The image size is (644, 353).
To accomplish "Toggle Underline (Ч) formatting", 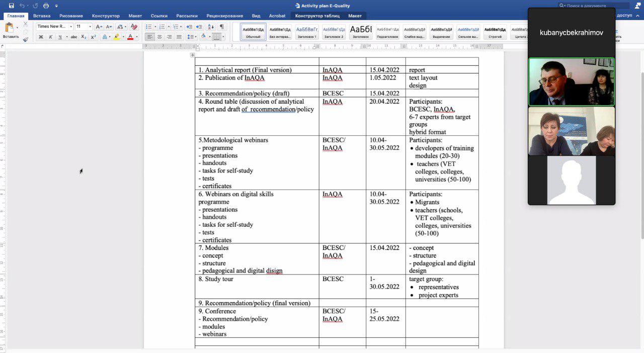I will click(x=60, y=37).
